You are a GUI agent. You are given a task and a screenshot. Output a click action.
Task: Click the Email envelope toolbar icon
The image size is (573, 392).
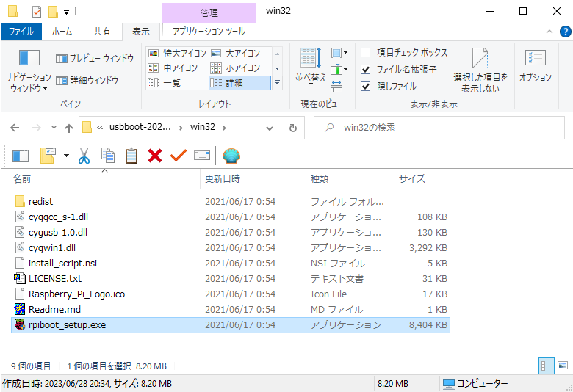click(202, 156)
